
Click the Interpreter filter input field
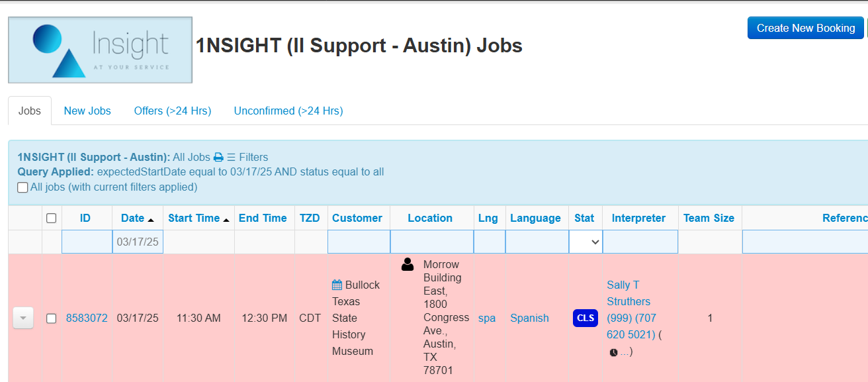[640, 242]
